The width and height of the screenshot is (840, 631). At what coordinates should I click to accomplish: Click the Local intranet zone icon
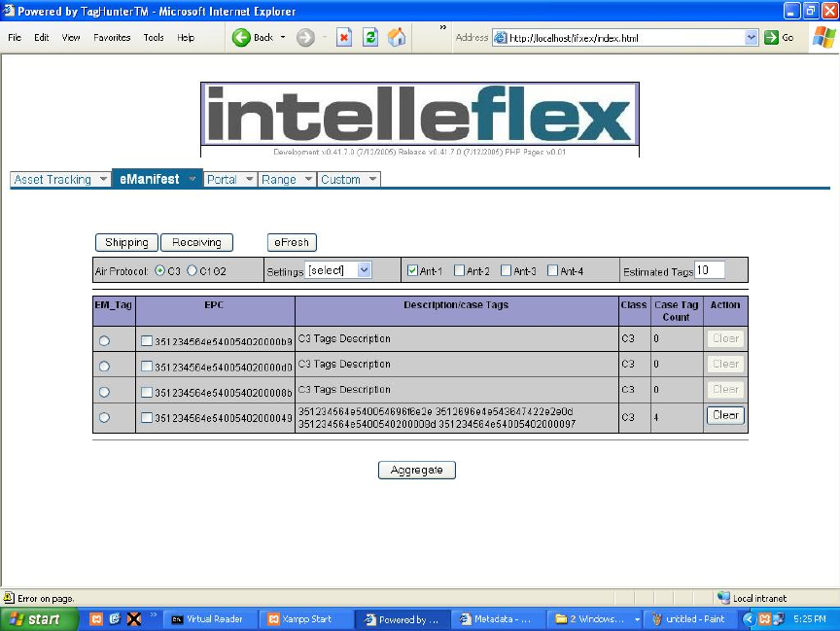(x=723, y=597)
